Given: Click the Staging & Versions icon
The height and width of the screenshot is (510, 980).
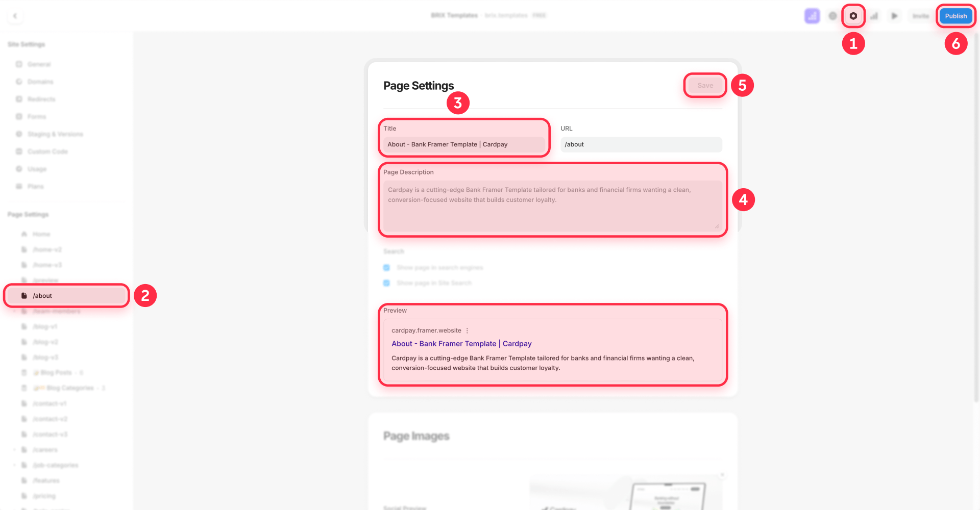Looking at the screenshot, I should pos(19,134).
